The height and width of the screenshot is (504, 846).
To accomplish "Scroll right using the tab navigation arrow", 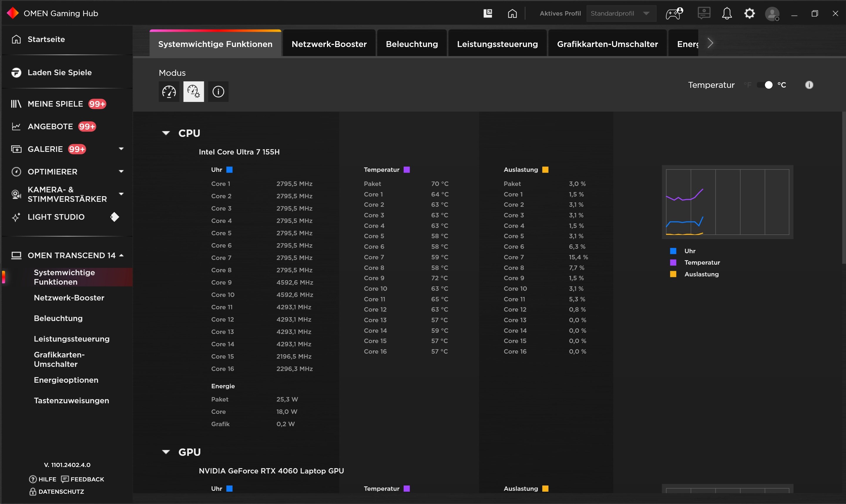I will (x=710, y=43).
